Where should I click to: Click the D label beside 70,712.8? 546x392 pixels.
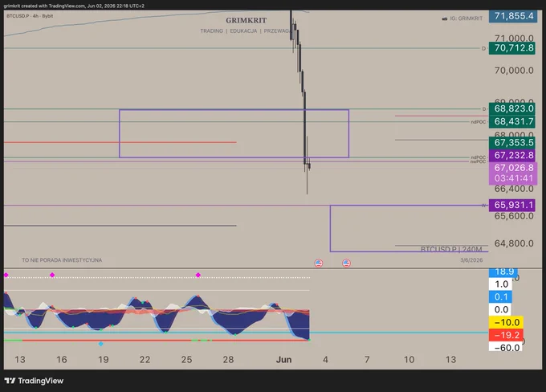click(x=483, y=48)
